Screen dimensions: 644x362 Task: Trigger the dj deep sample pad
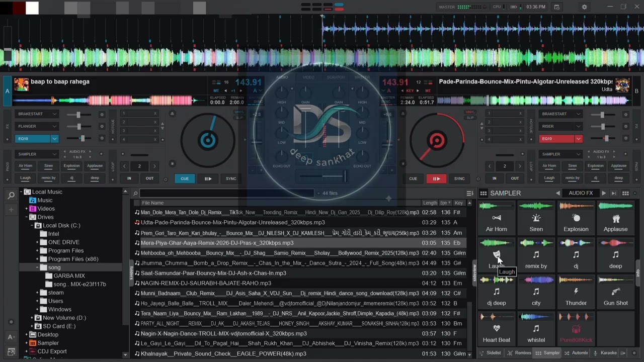pyautogui.click(x=497, y=292)
